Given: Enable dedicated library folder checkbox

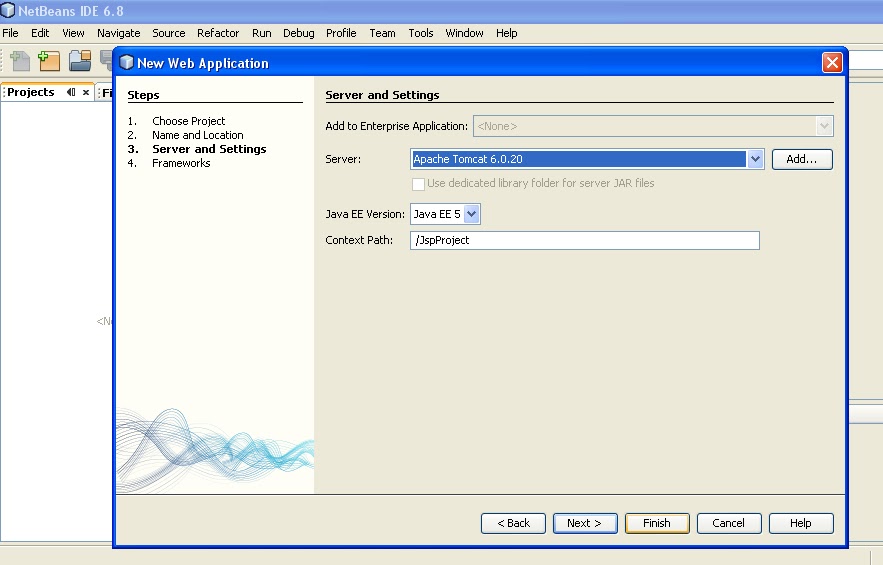Looking at the screenshot, I should point(418,184).
